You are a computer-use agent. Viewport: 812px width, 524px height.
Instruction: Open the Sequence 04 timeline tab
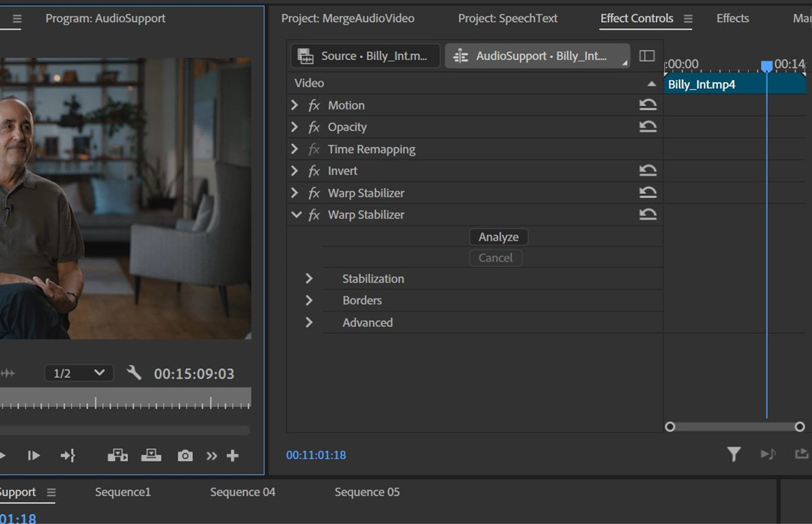pyautogui.click(x=243, y=492)
